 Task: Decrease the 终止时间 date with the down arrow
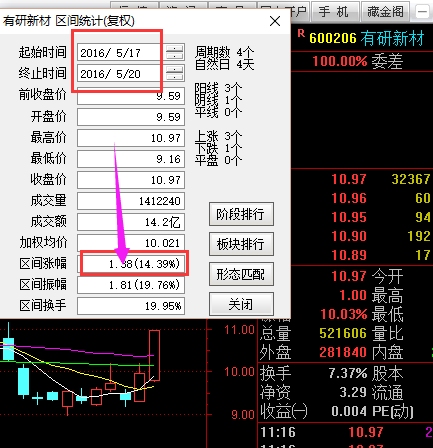[175, 77]
